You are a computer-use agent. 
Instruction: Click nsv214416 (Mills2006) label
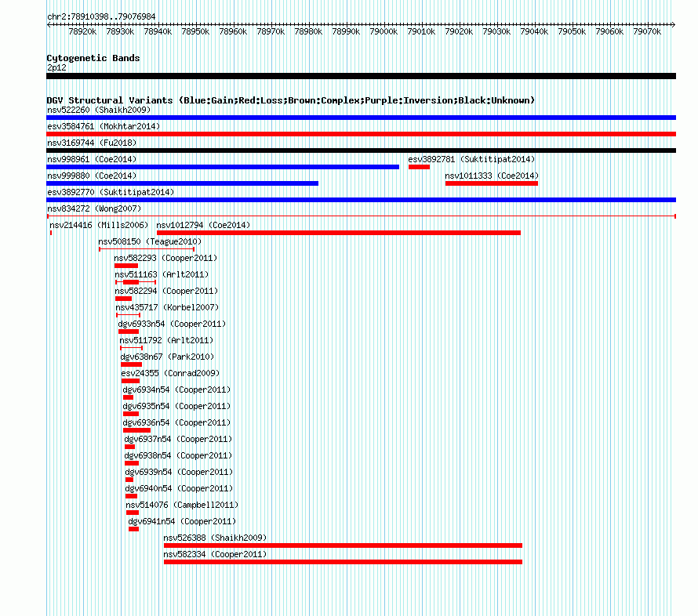click(x=99, y=225)
